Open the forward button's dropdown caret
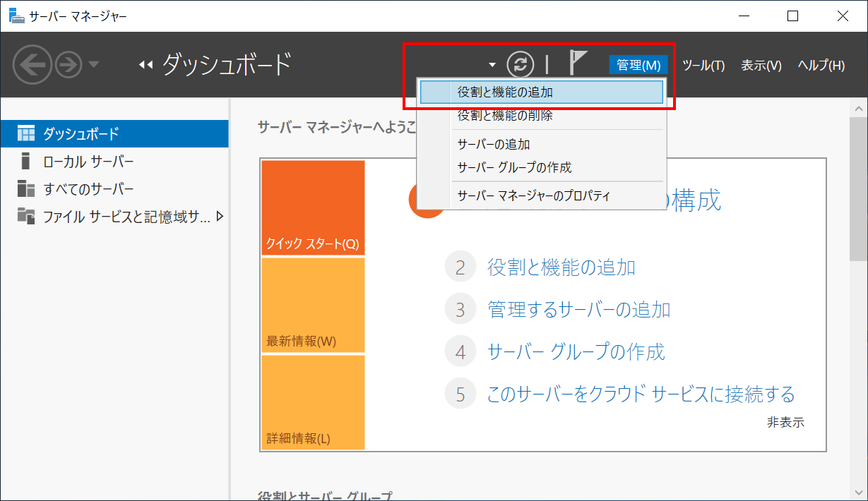 point(94,64)
